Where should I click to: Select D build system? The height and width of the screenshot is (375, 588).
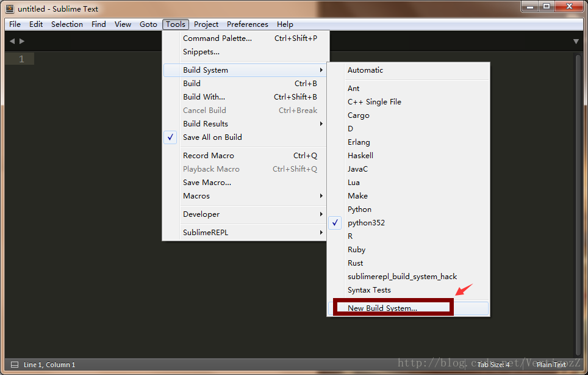[409, 129]
